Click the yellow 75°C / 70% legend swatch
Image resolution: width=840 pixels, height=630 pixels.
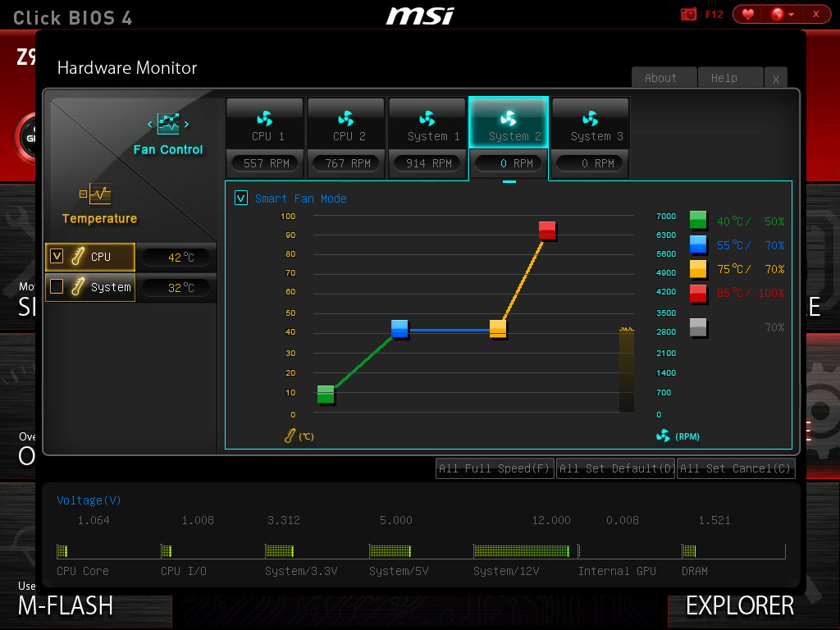point(698,268)
